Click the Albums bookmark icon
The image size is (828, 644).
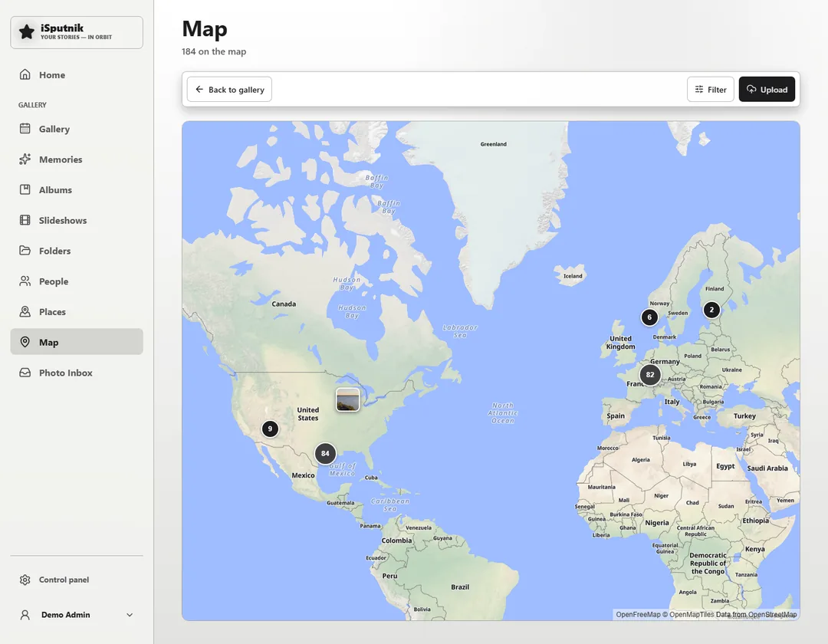pos(25,189)
